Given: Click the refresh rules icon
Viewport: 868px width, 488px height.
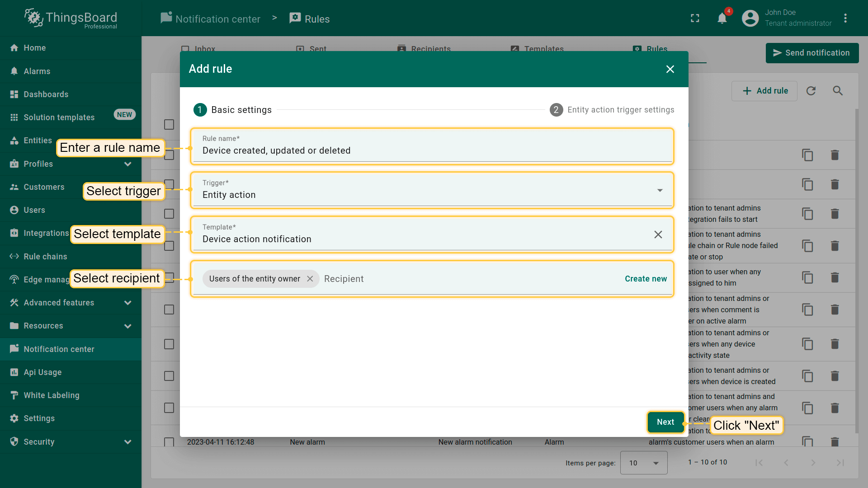Looking at the screenshot, I should pyautogui.click(x=811, y=91).
